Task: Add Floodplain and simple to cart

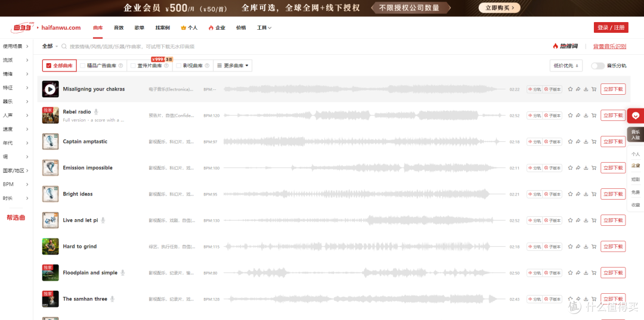Action: pos(593,273)
